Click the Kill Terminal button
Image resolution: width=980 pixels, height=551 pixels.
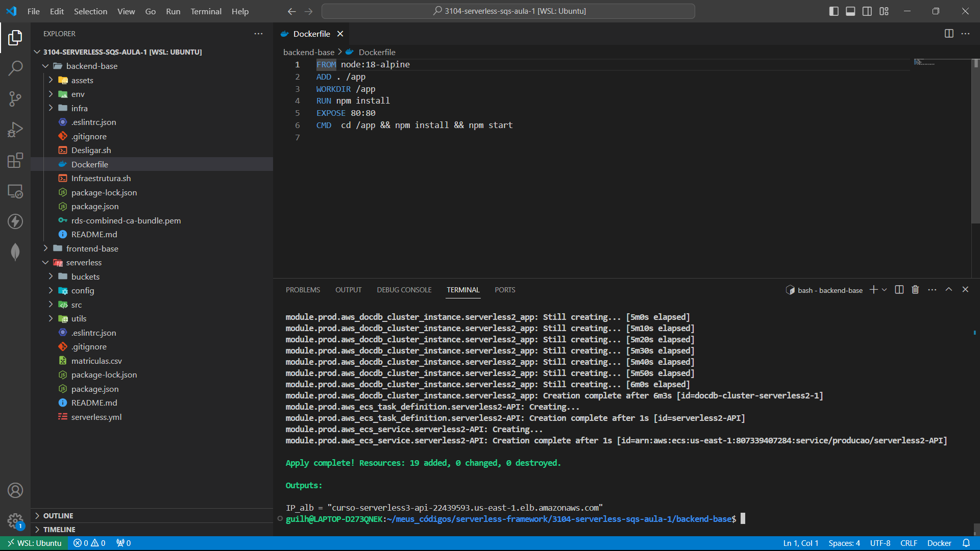915,290
